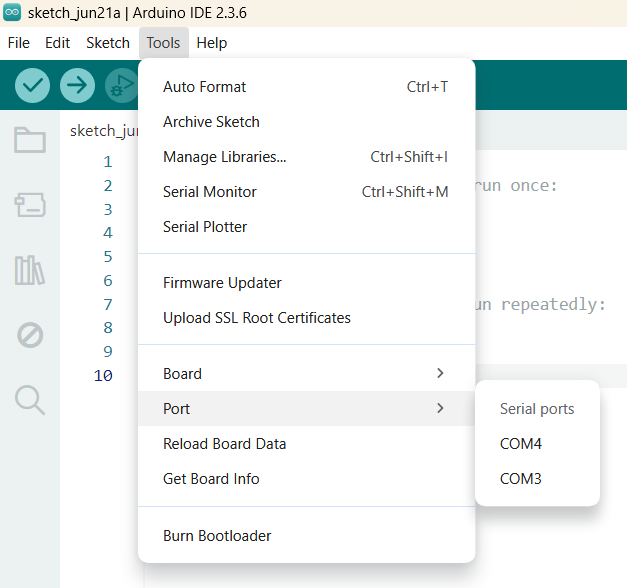627x588 pixels.
Task: Click Reload Board Data
Action: 306,444
